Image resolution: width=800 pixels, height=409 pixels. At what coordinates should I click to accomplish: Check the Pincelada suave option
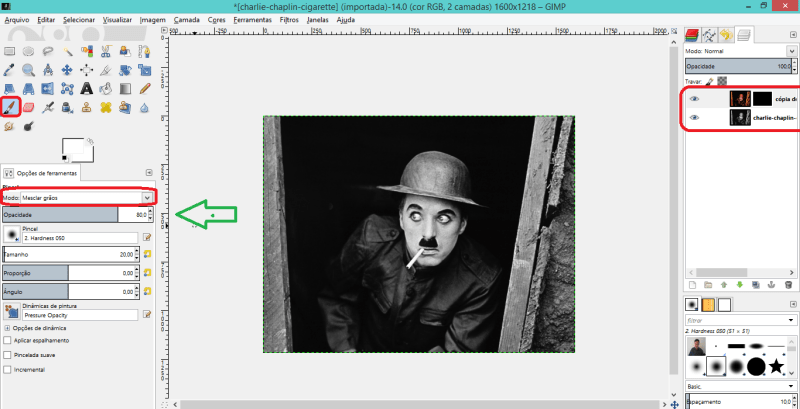coord(8,354)
